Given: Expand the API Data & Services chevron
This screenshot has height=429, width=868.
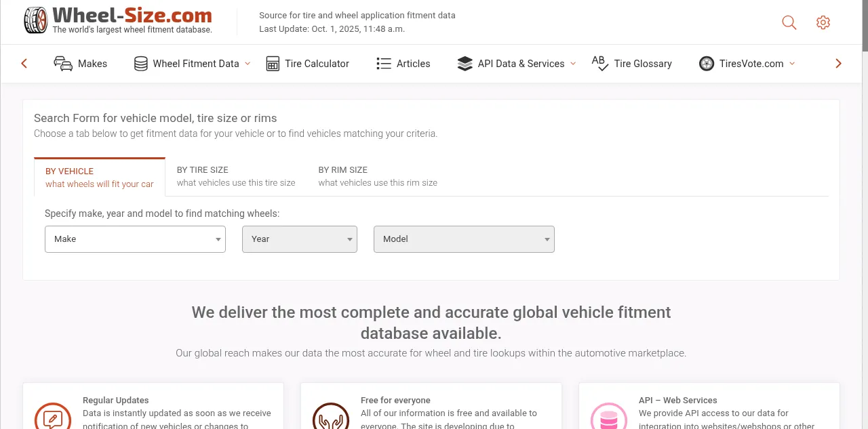Looking at the screenshot, I should tap(573, 64).
